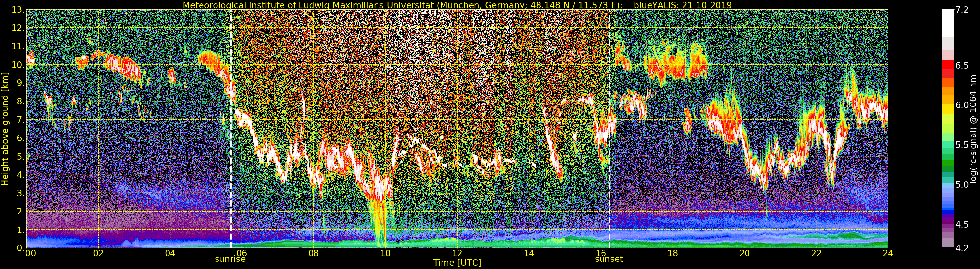Click the '7.' height tick label

point(21,120)
